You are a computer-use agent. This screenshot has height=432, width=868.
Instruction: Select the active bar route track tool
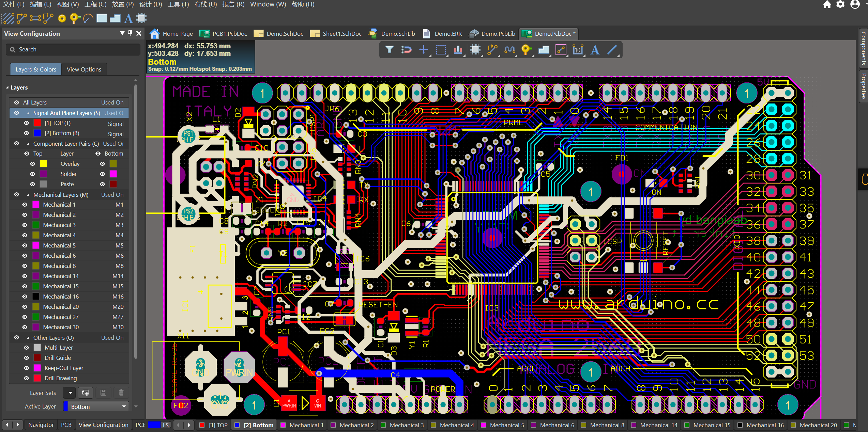492,50
